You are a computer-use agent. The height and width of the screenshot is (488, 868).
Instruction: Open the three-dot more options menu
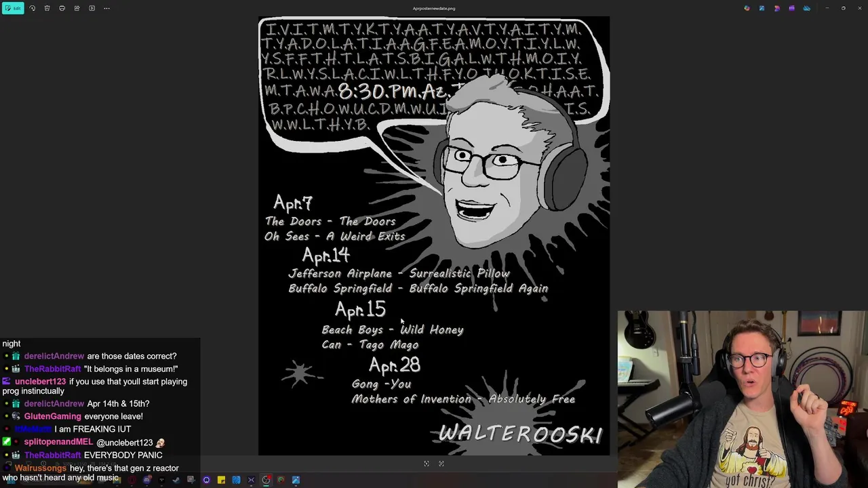(x=106, y=8)
